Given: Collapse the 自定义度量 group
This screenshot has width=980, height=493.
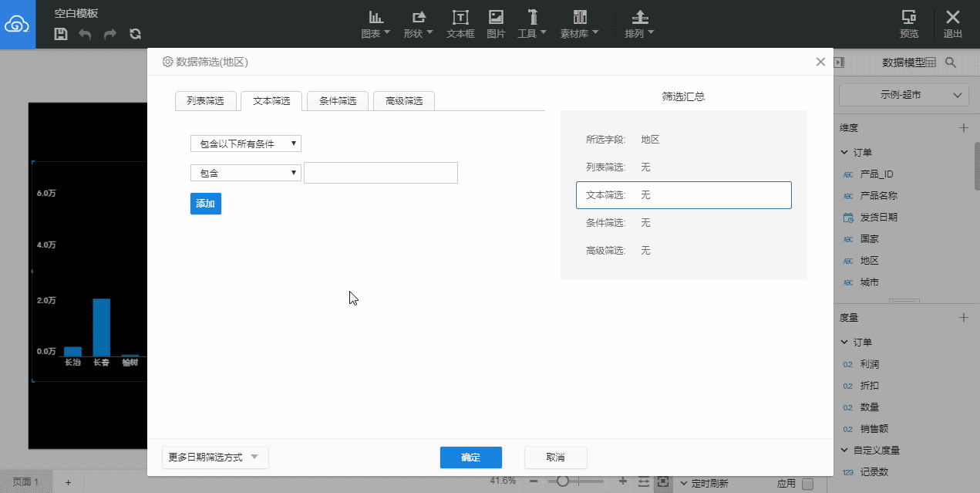Looking at the screenshot, I should pyautogui.click(x=846, y=451).
